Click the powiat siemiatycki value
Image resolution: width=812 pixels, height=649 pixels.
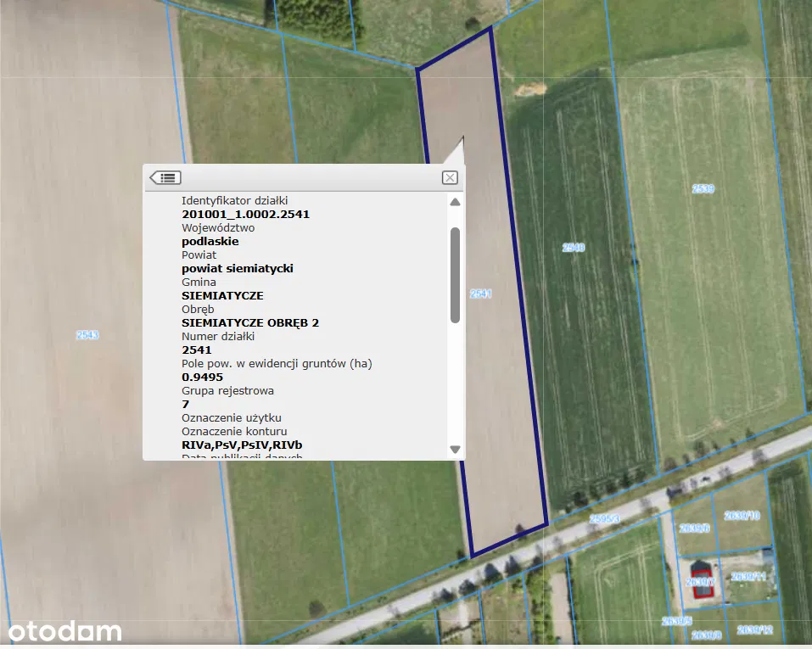tap(238, 269)
